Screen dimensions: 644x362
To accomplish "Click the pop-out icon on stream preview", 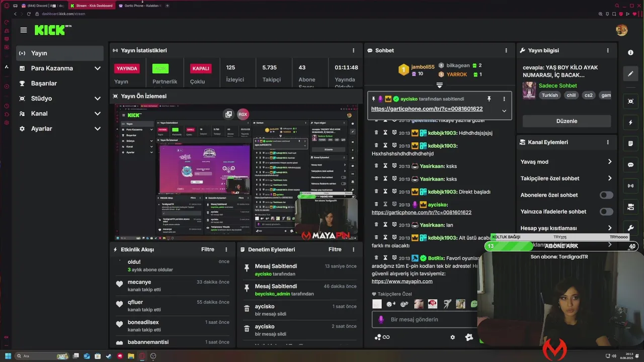I will [x=228, y=114].
